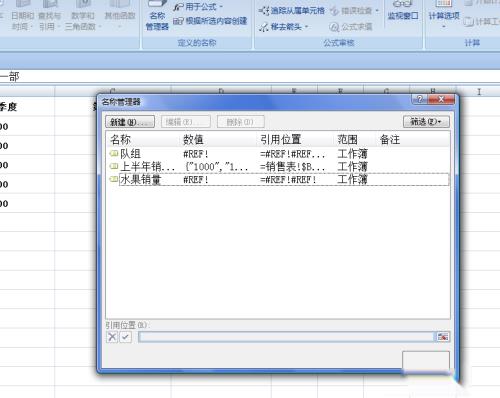Open More Functions (其他函数) menu
The image size is (500, 398).
(x=120, y=15)
